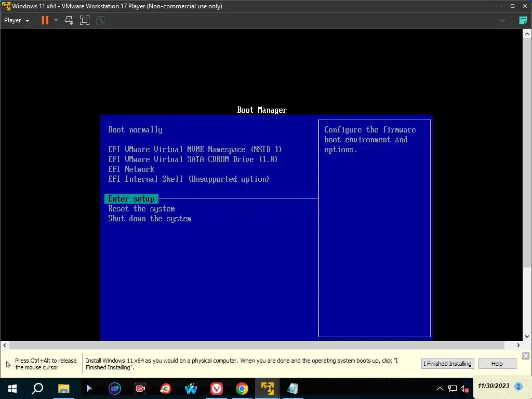Choose Shut down the system

(x=150, y=219)
